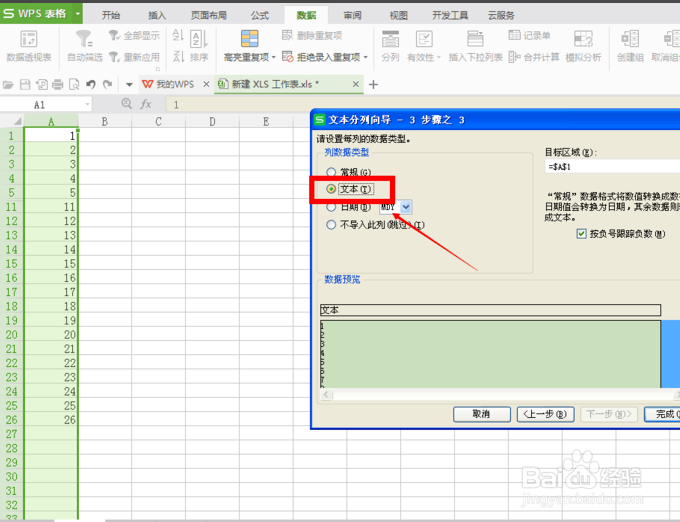Close the 新建 XLS 工作表.xls tab

coord(356,84)
